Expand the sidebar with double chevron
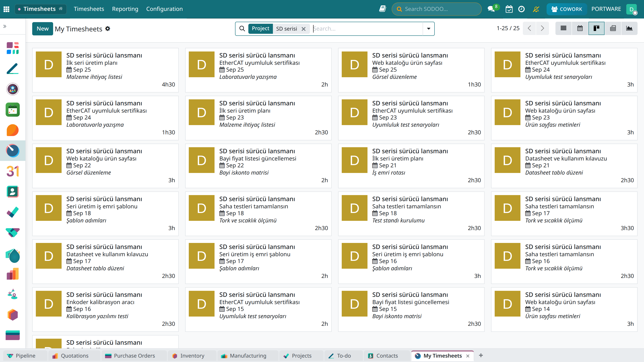 pyautogui.click(x=5, y=26)
